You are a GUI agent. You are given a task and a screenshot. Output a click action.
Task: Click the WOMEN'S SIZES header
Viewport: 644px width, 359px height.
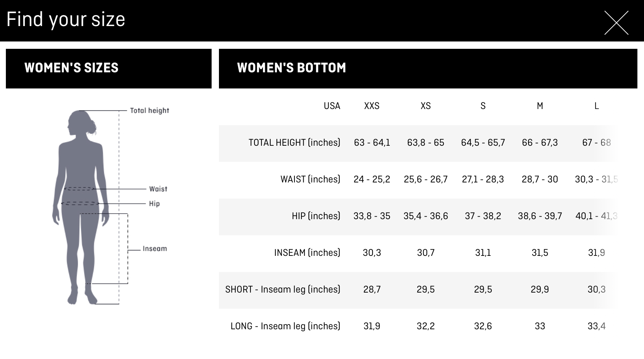click(72, 68)
